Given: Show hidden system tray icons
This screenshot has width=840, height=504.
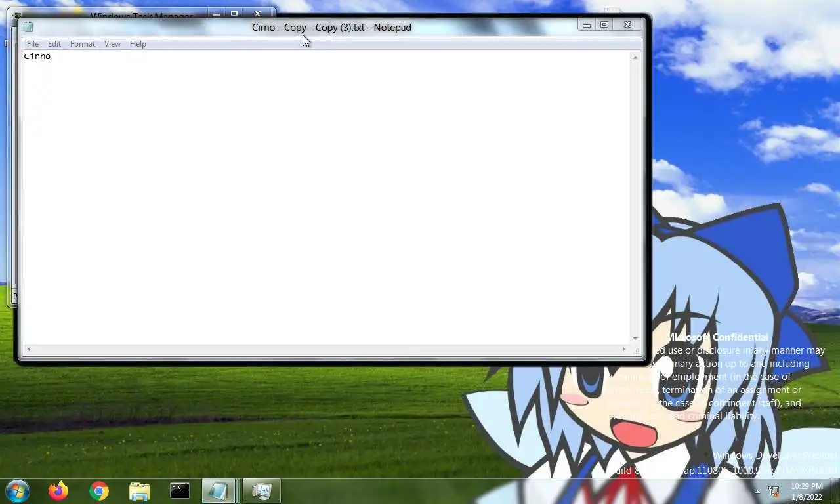Looking at the screenshot, I should coord(757,492).
